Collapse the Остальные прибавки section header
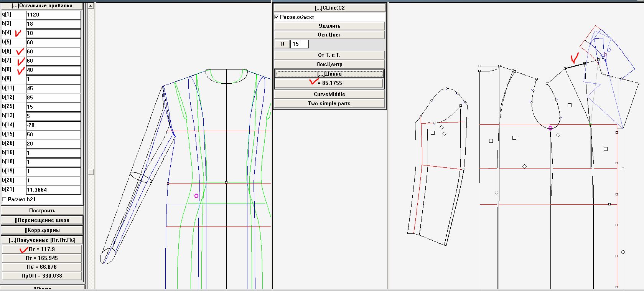Screen dimensions: 644x291 click(x=42, y=6)
